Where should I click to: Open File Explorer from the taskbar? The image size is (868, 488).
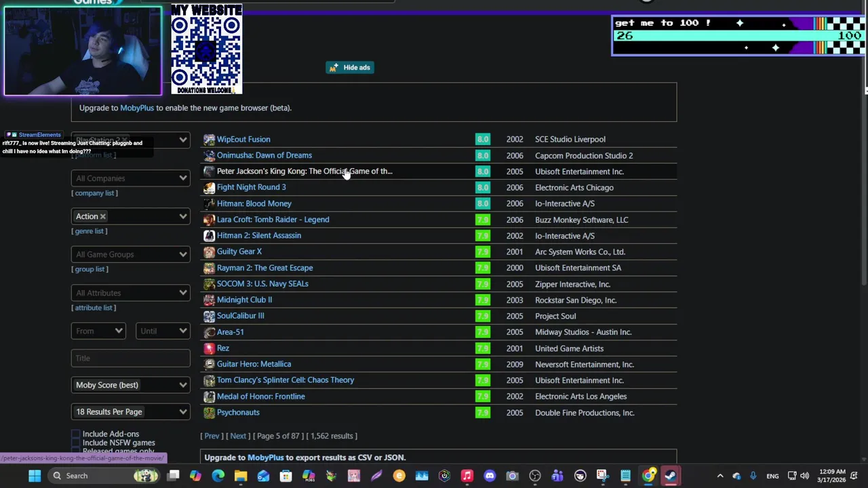241,476
